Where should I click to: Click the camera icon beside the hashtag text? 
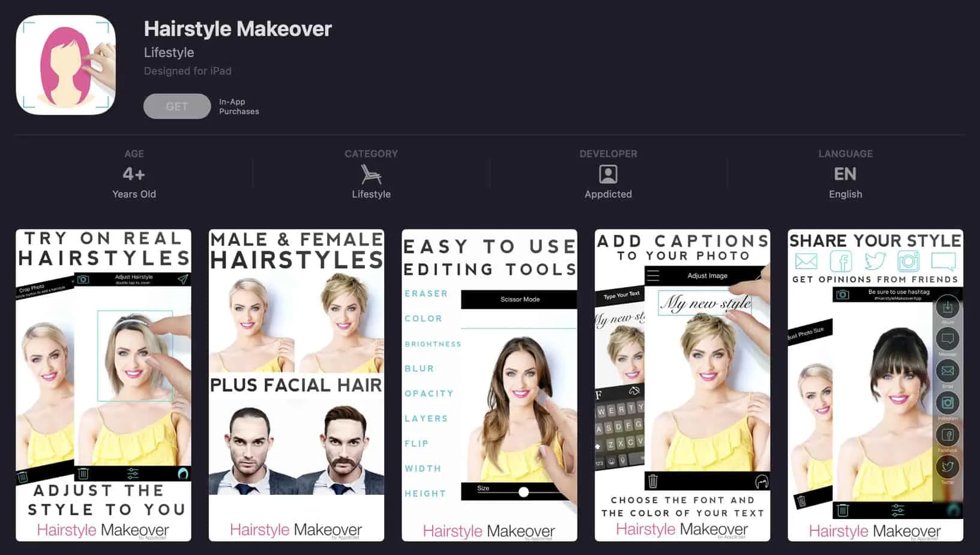coord(843,294)
